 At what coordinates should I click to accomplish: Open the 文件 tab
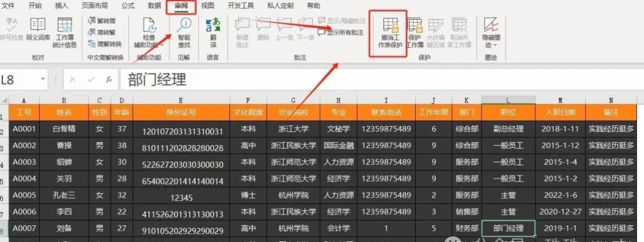click(x=8, y=6)
